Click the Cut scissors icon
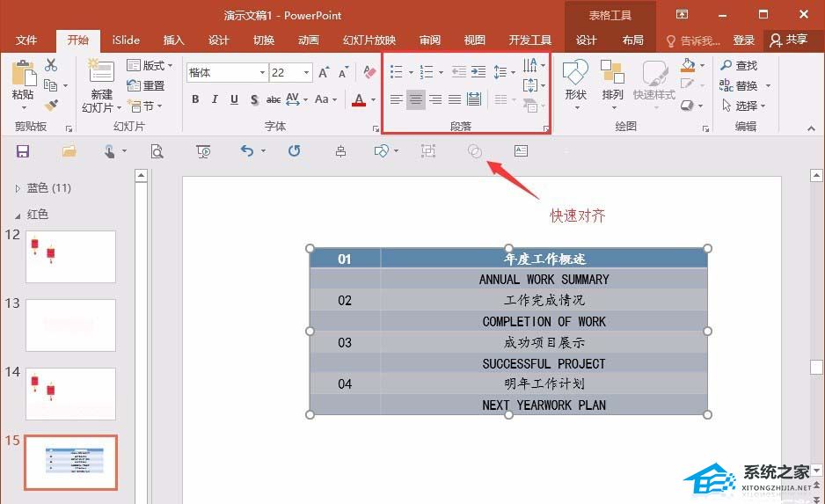Image resolution: width=825 pixels, height=504 pixels. (51, 65)
